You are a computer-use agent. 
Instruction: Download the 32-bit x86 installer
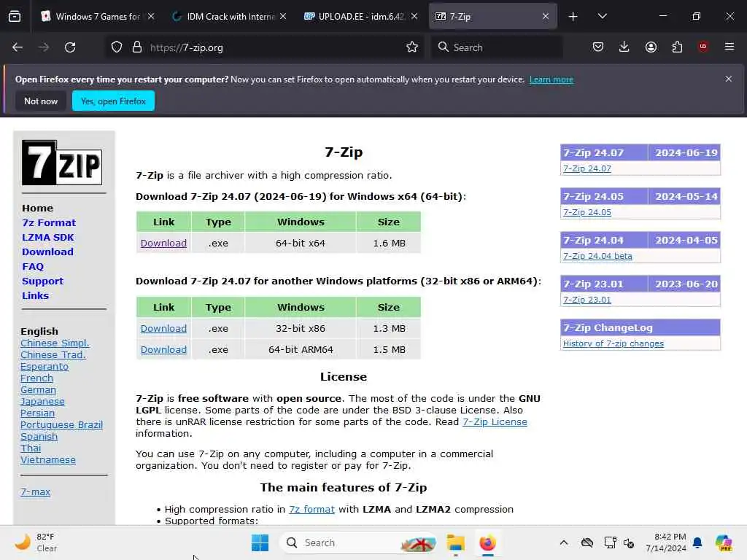point(163,328)
